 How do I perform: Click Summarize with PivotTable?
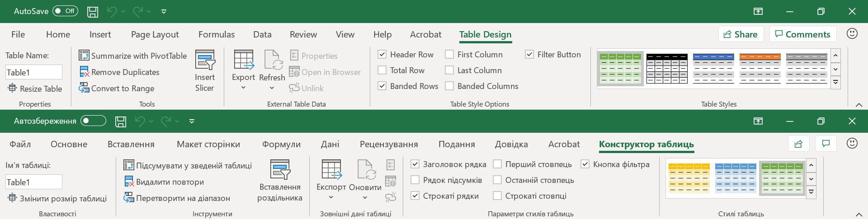pyautogui.click(x=133, y=56)
